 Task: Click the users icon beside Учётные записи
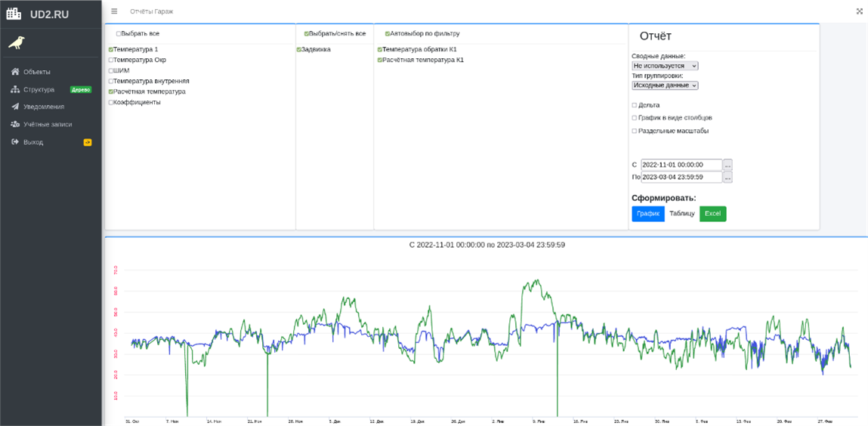[15, 125]
